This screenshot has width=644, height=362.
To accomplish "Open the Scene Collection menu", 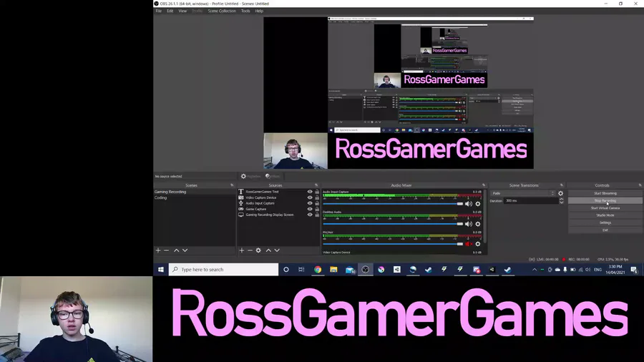I will (x=222, y=11).
